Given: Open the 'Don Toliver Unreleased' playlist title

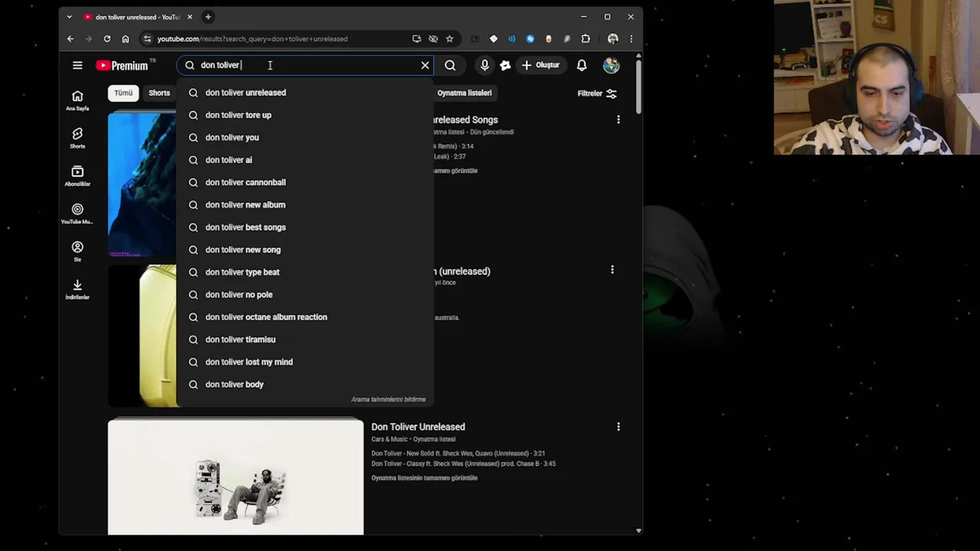Looking at the screenshot, I should [418, 427].
